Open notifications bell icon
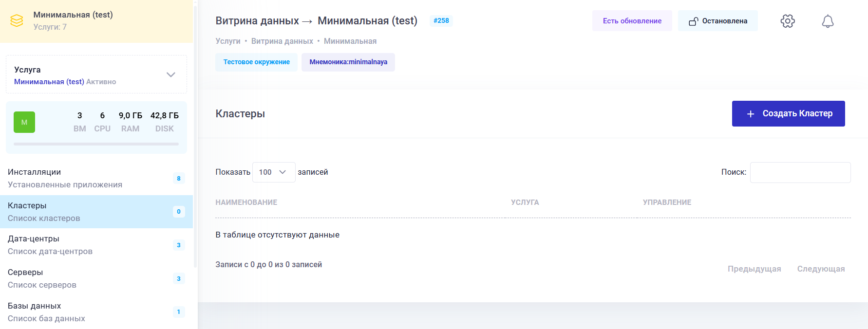Image resolution: width=868 pixels, height=329 pixels. coord(828,21)
